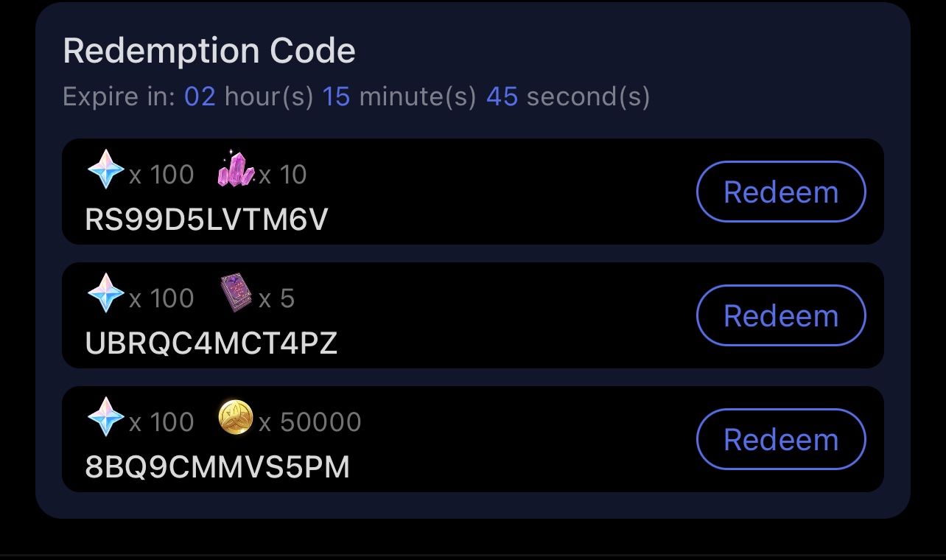Click the gold coin icon

236,418
